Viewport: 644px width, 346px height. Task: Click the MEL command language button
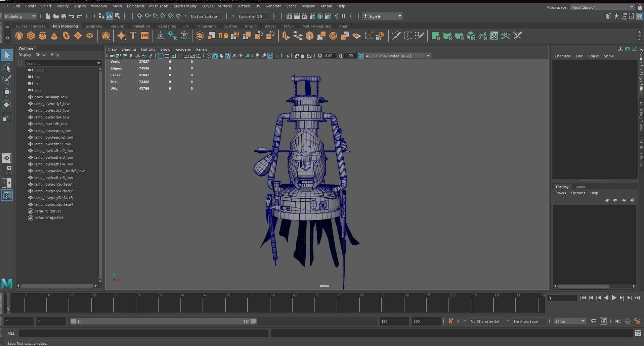click(x=11, y=333)
